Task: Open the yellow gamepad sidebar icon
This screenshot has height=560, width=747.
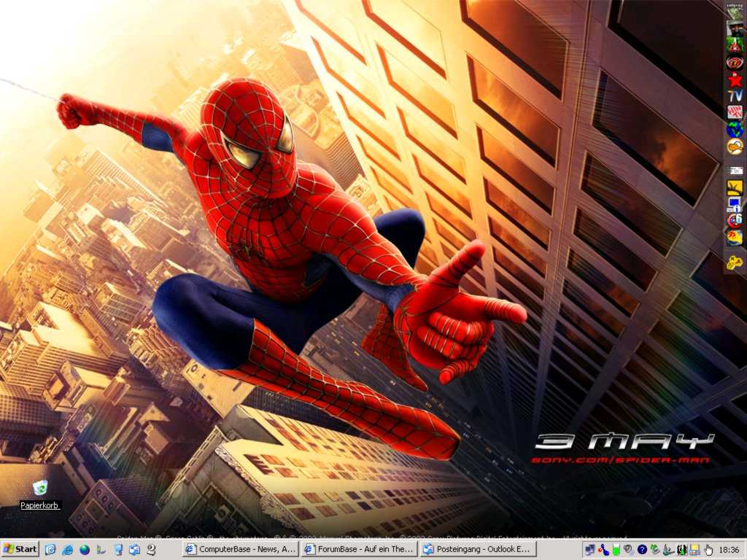Action: click(735, 262)
